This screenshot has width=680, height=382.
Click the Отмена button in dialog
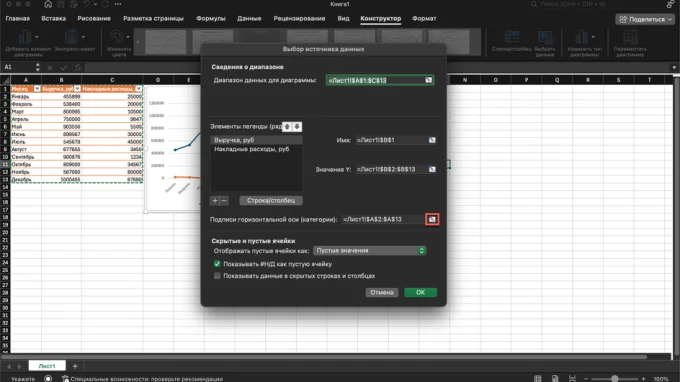382,292
